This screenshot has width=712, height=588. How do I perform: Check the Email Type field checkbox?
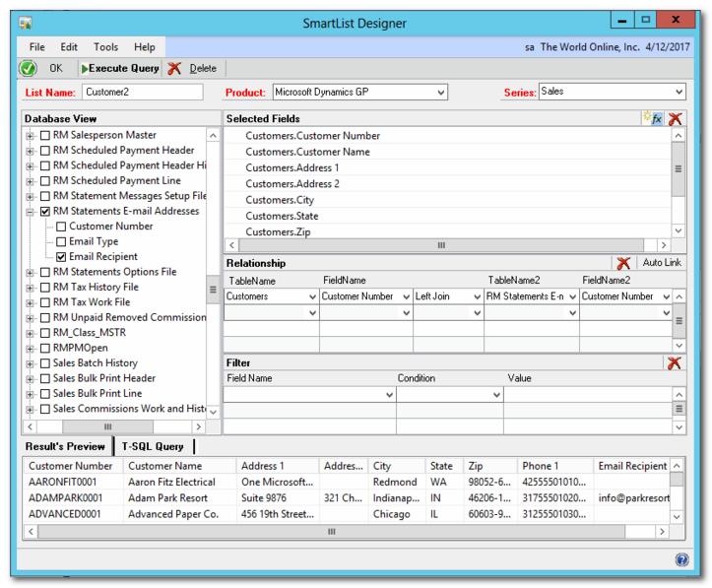coord(61,242)
